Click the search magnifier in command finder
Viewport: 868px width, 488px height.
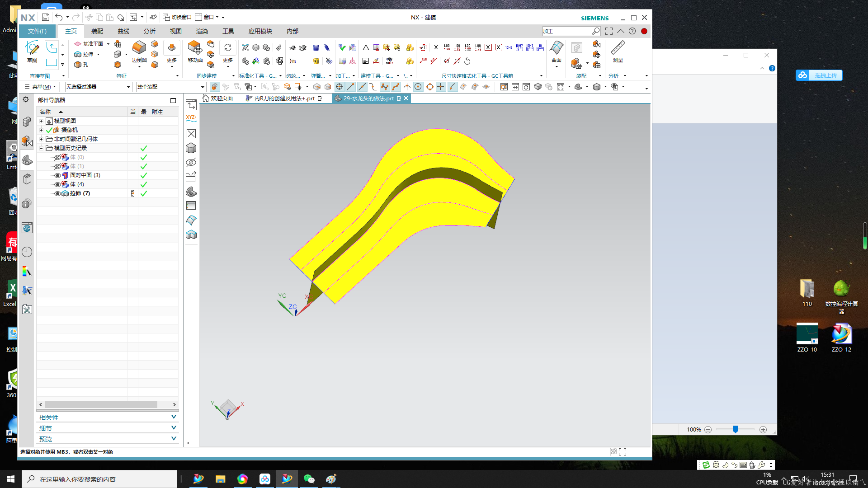596,31
